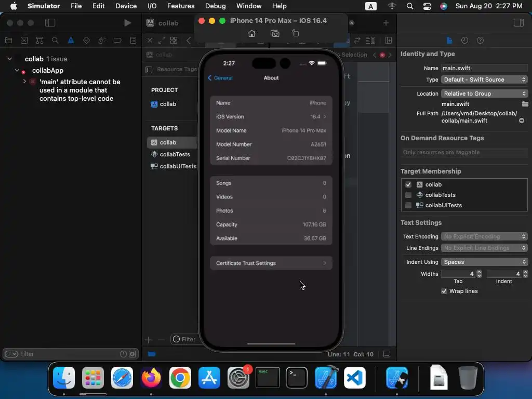
Task: Open the Quick Help inspector icon
Action: tap(480, 41)
